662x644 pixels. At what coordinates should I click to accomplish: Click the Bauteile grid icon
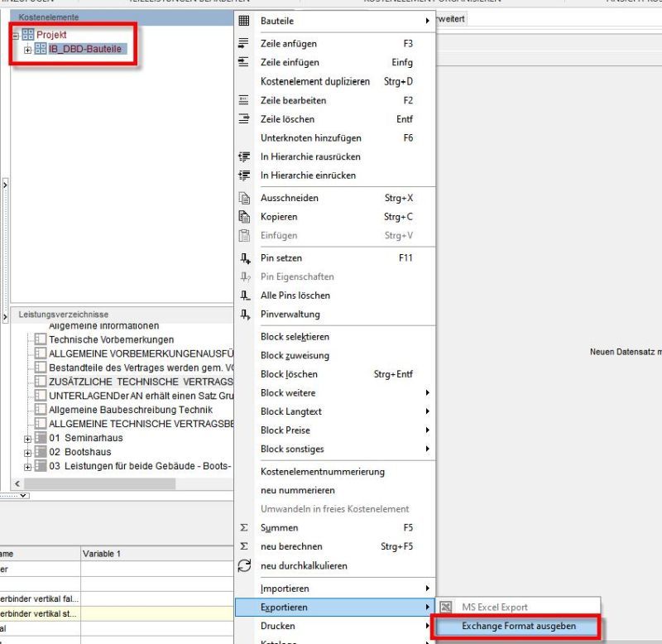click(244, 21)
